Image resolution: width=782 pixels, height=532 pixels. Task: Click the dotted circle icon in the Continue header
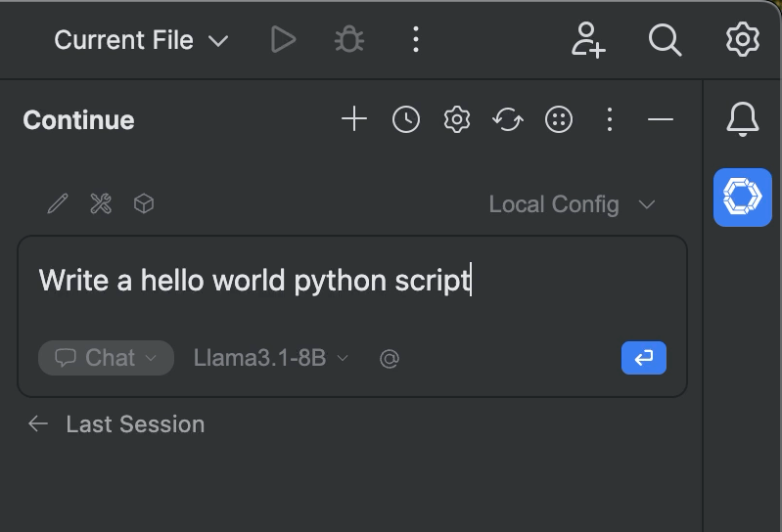point(559,119)
